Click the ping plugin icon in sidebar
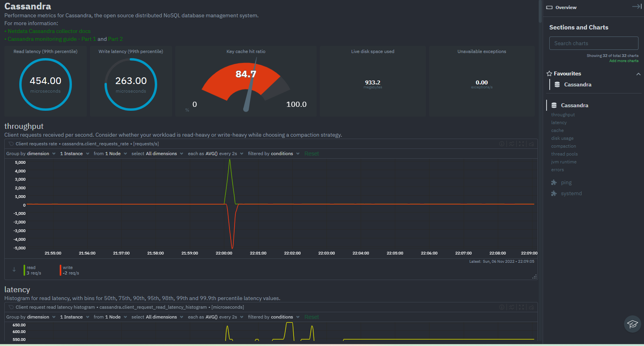The height and width of the screenshot is (346, 644). 554,183
